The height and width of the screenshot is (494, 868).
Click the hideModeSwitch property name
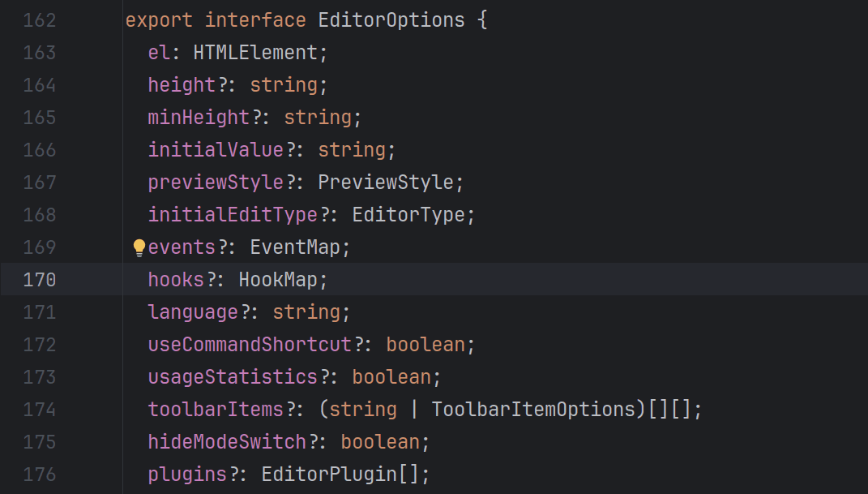click(227, 442)
